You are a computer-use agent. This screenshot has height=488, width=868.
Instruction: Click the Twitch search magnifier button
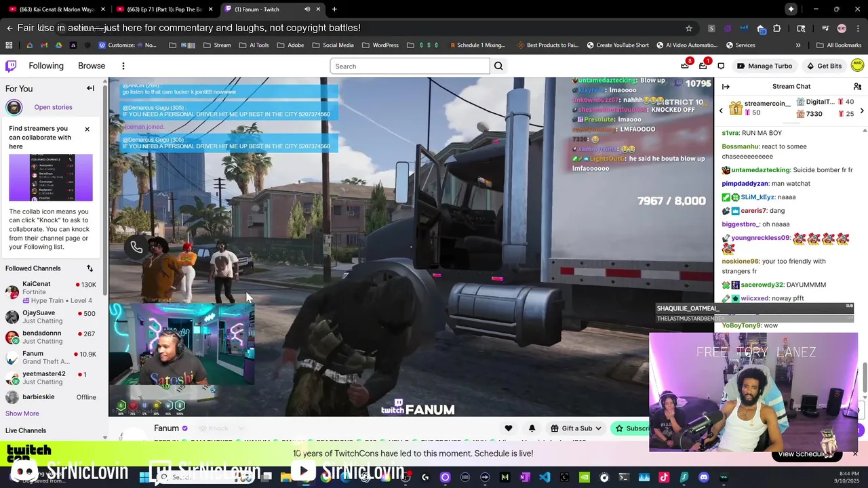[x=498, y=66]
